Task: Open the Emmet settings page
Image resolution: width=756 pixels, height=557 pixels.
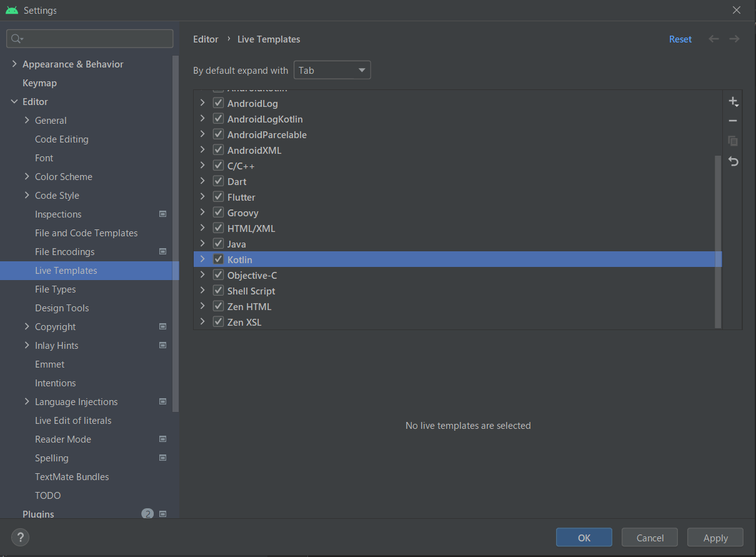Action: (x=50, y=364)
